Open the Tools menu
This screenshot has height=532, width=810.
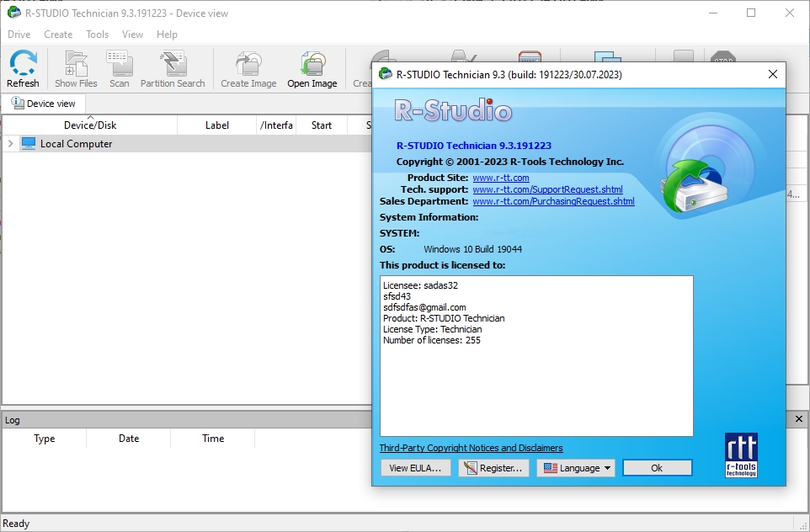pyautogui.click(x=97, y=34)
